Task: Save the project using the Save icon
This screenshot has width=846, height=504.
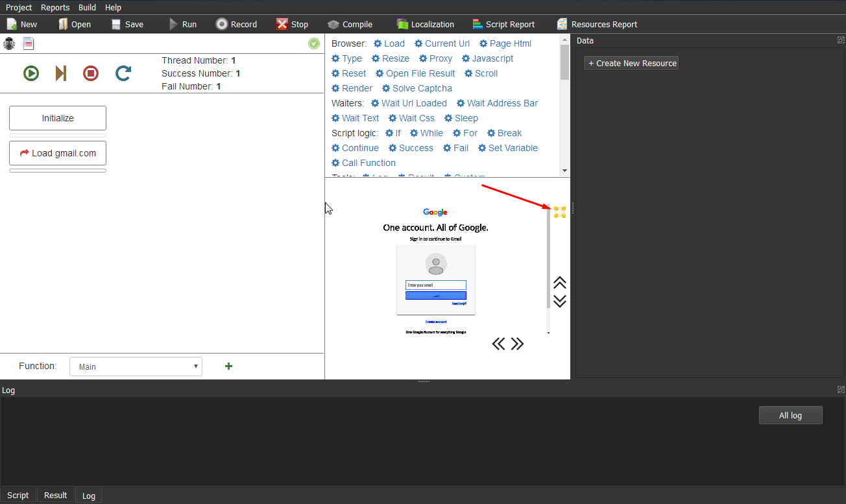Action: point(127,24)
